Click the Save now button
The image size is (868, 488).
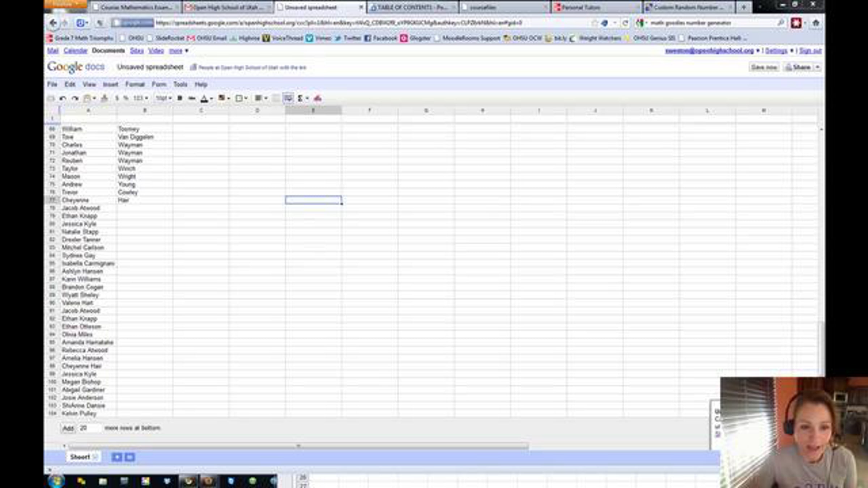pos(763,67)
